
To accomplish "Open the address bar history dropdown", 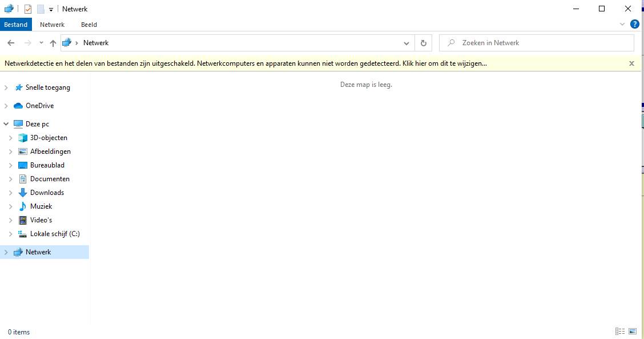I will click(x=406, y=43).
